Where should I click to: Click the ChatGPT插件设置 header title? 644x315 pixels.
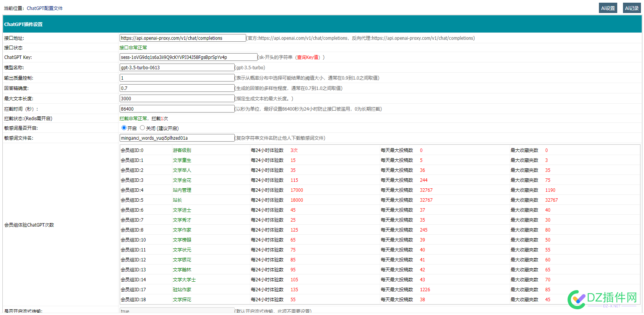coord(23,24)
